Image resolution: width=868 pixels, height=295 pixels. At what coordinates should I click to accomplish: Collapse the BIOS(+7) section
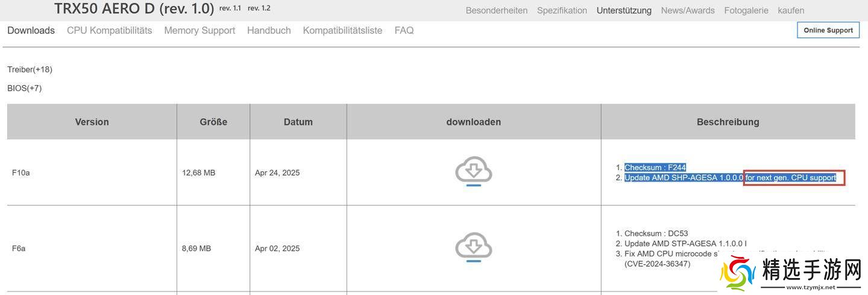pyautogui.click(x=24, y=88)
